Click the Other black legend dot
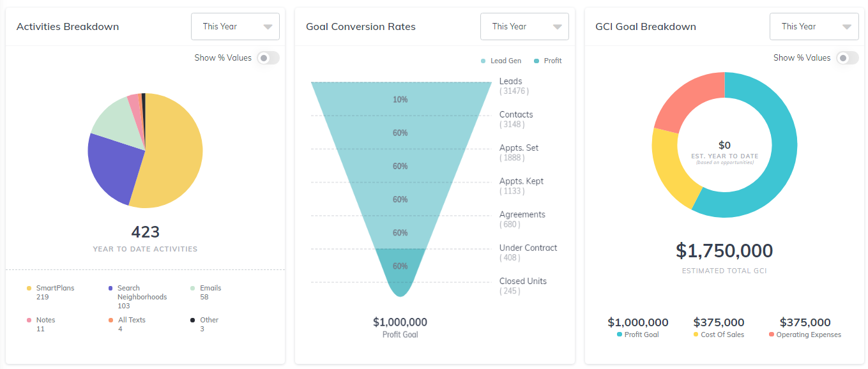Viewport: 868px width, 369px height. click(193, 320)
